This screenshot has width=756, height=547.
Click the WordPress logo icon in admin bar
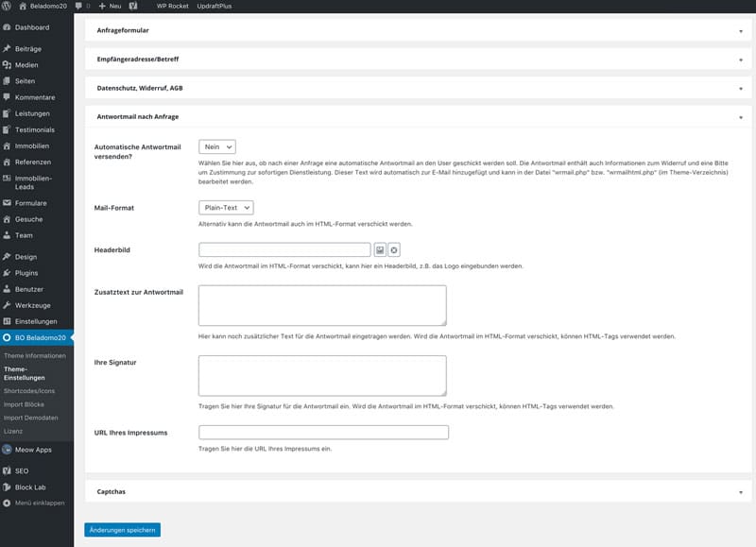[x=8, y=6]
